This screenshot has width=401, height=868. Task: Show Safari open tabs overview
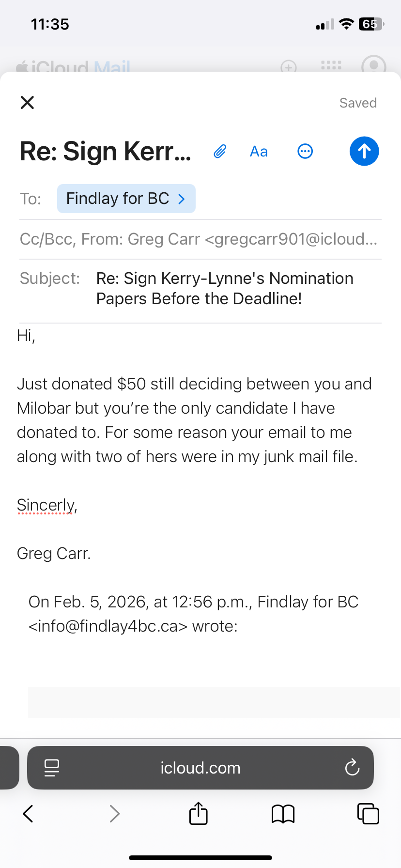coord(368,814)
